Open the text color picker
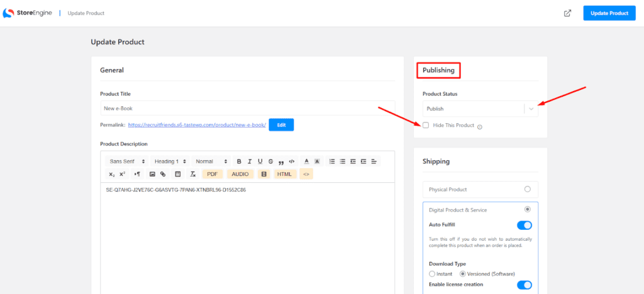644x294 pixels. 306,161
